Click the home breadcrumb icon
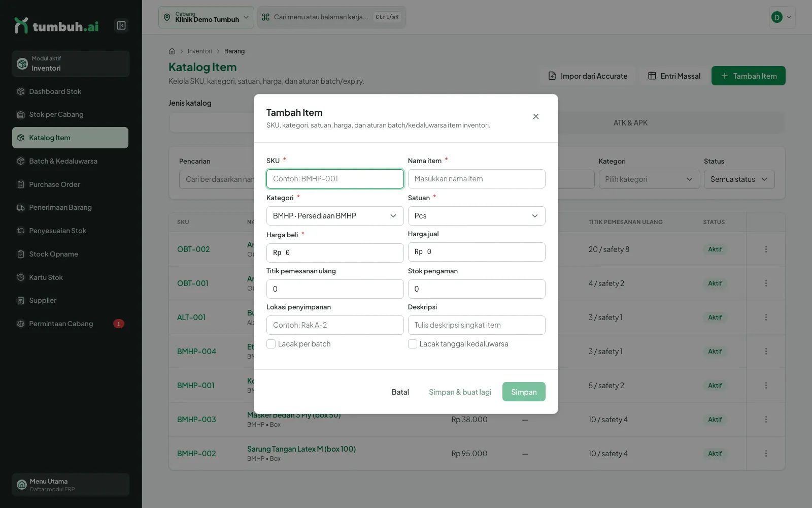 coord(172,51)
